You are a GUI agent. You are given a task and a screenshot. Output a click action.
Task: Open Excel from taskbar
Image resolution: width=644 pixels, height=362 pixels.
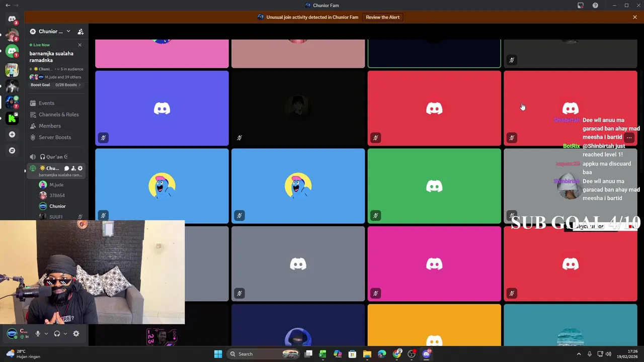323,354
